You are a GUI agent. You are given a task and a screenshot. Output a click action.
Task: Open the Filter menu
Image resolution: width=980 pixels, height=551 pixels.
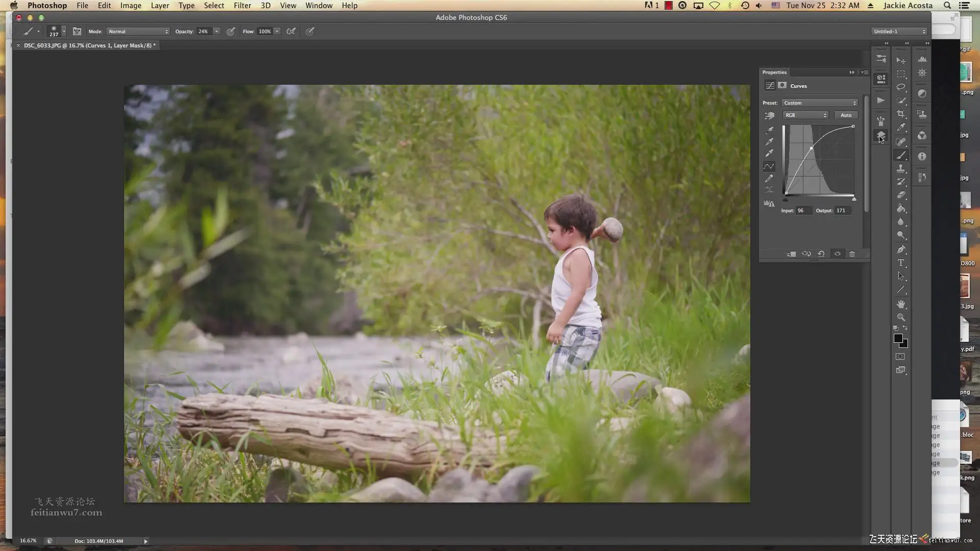pos(242,6)
